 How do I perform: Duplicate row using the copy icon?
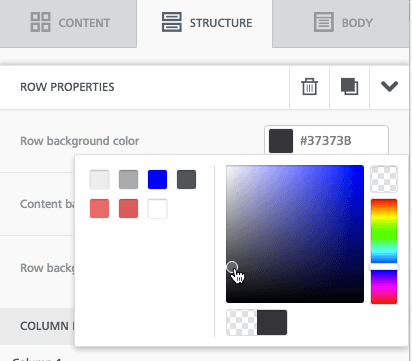[349, 87]
